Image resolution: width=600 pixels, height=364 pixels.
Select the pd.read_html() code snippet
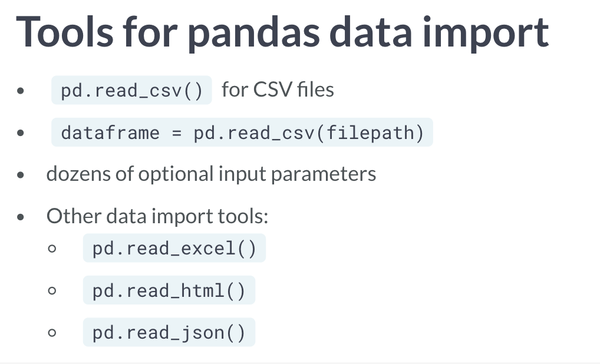169,290
